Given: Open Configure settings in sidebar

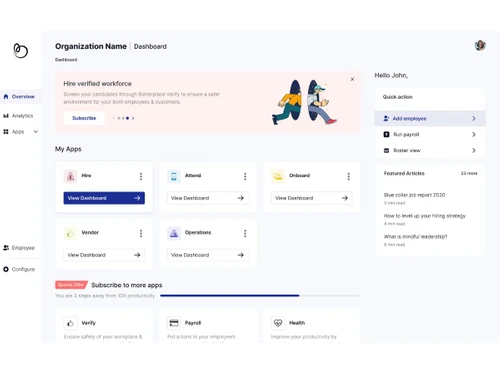Looking at the screenshot, I should (19, 269).
